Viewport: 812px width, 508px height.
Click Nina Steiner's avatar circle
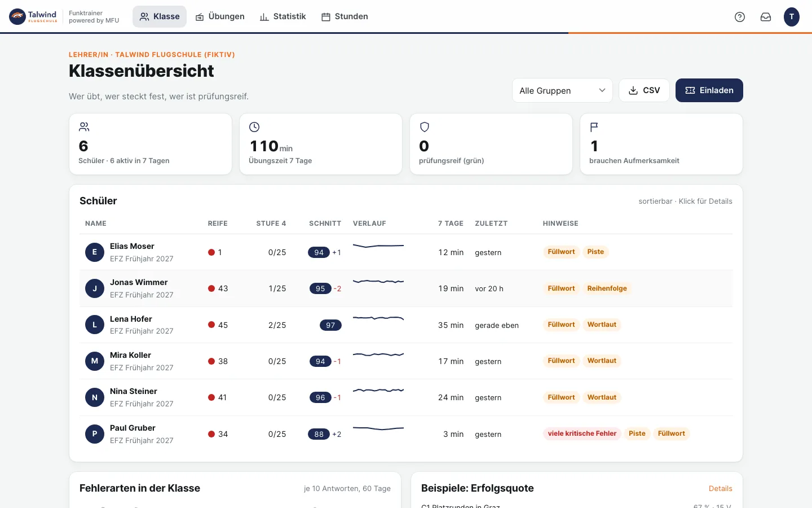(95, 397)
